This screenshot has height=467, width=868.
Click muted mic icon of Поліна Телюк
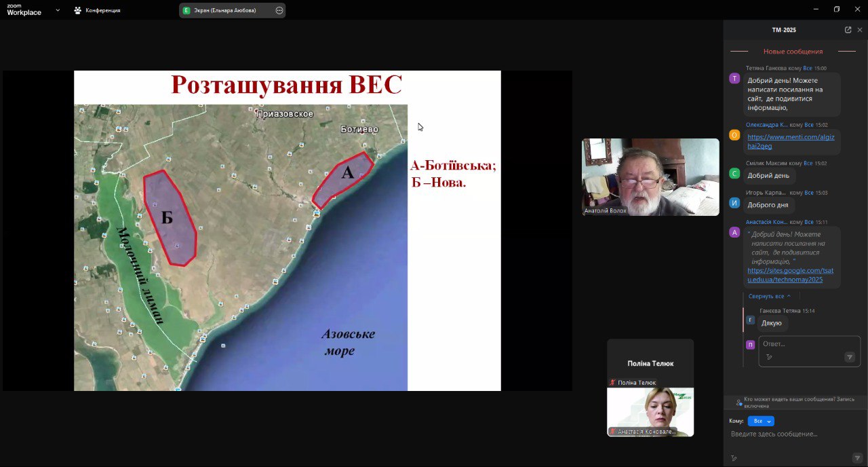[613, 383]
